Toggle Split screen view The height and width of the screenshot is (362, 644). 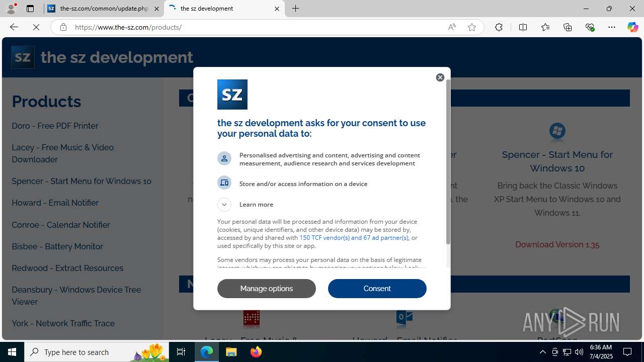523,27
